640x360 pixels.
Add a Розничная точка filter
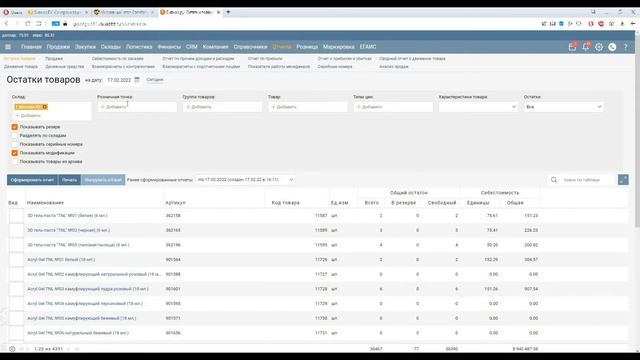tap(137, 107)
